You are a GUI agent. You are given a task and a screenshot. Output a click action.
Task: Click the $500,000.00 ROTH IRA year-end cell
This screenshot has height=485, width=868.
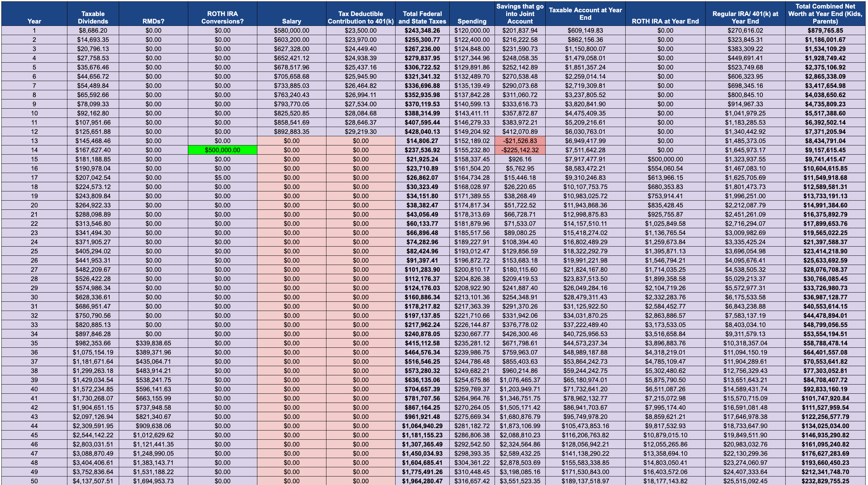[x=665, y=159]
